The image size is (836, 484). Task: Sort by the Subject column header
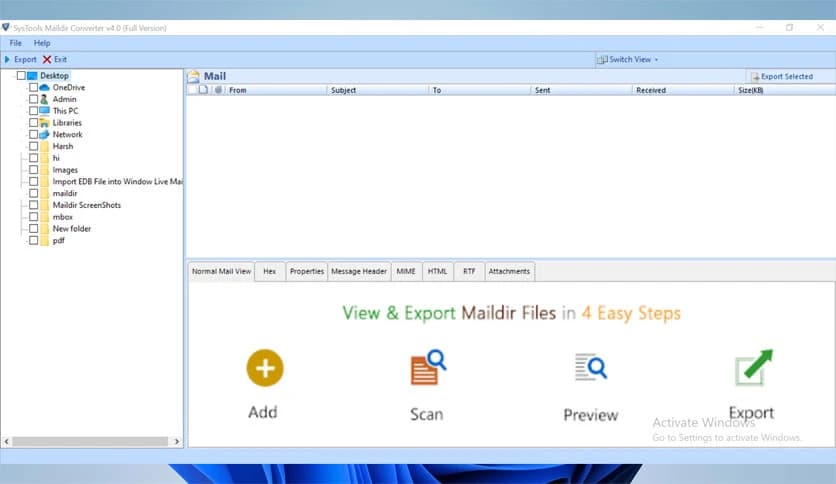point(377,90)
